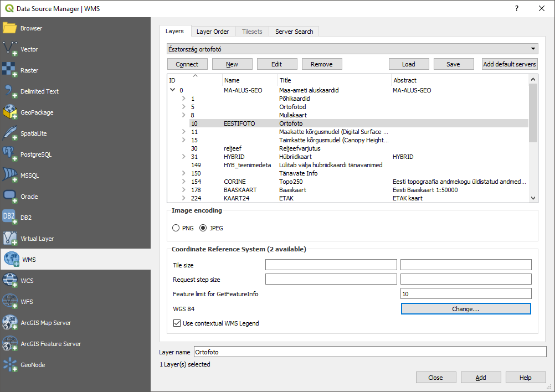The width and height of the screenshot is (555, 392).
Task: Click the layer list vertical scrollbar thumb
Action: pos(533,113)
